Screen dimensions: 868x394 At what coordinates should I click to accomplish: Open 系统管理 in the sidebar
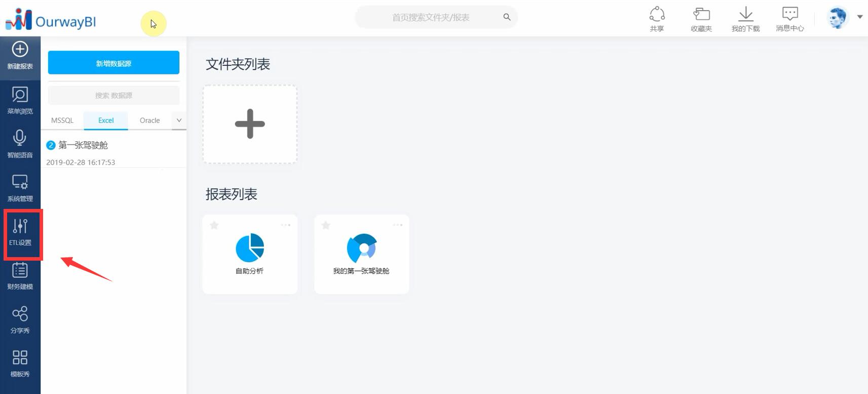click(x=20, y=188)
